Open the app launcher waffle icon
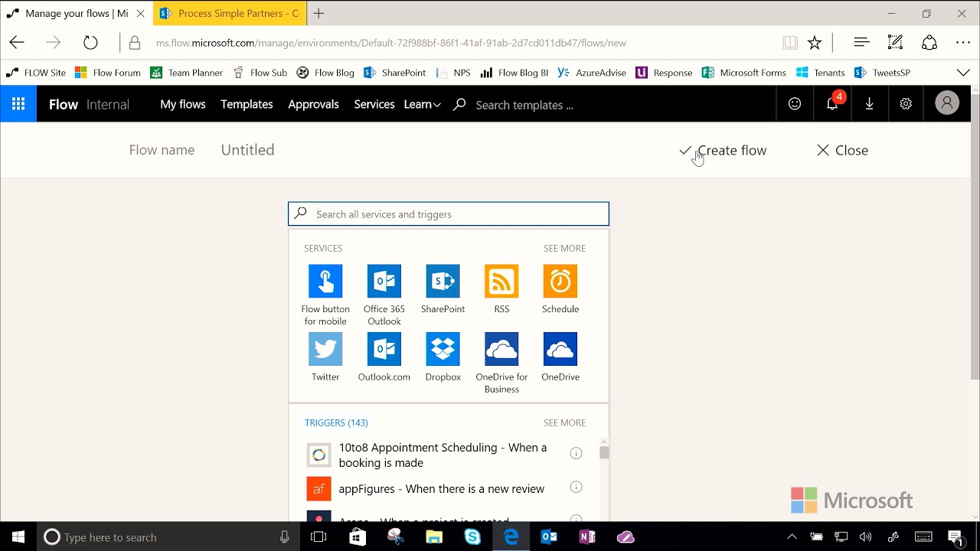The image size is (980, 551). point(18,104)
